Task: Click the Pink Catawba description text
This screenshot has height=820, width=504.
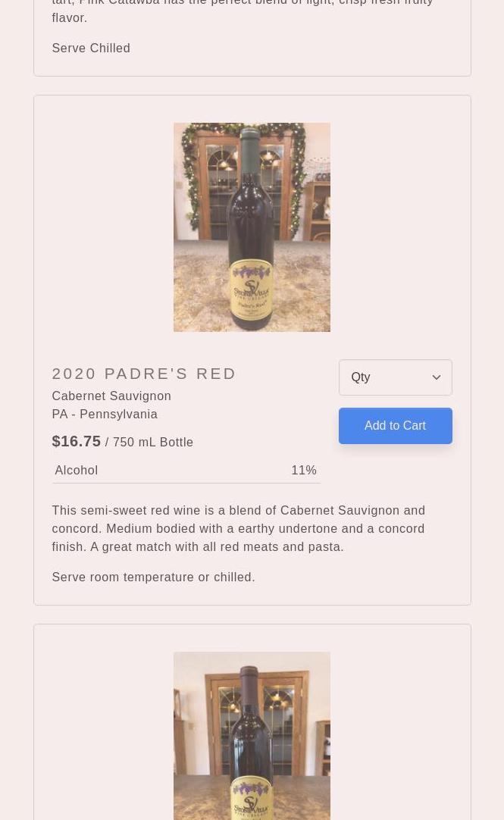Action: [243, 9]
